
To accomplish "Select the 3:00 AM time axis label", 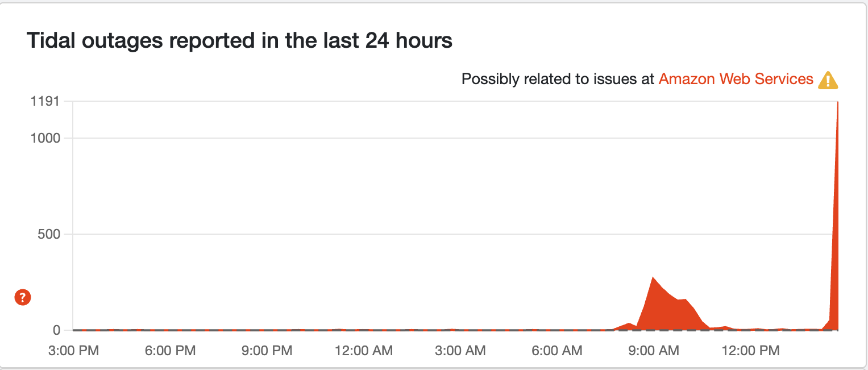I will pos(461,351).
